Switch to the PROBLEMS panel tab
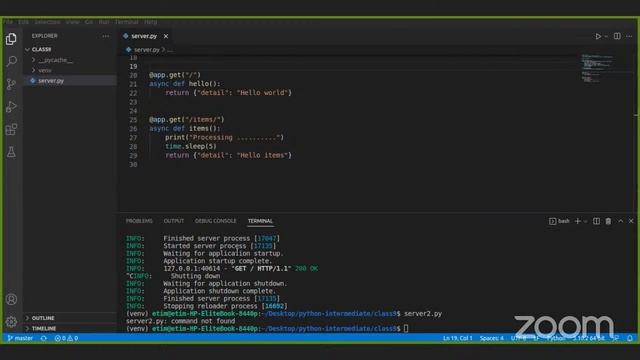Screen dimensions: 640x360 coord(139,221)
